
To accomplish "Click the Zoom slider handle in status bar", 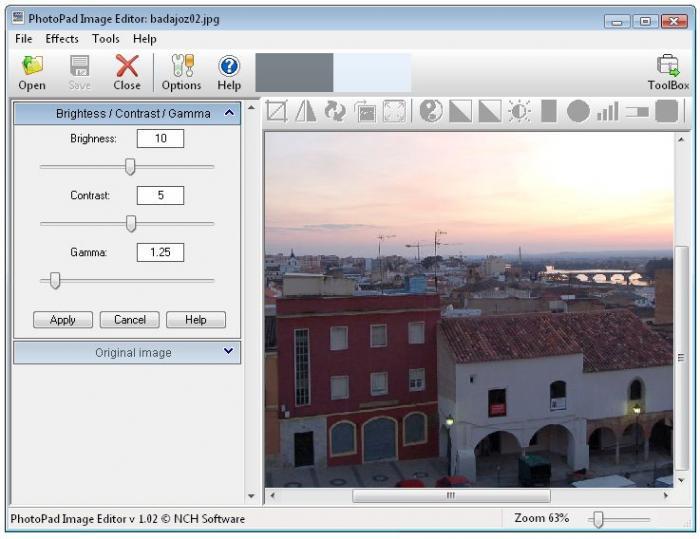I will tap(598, 519).
